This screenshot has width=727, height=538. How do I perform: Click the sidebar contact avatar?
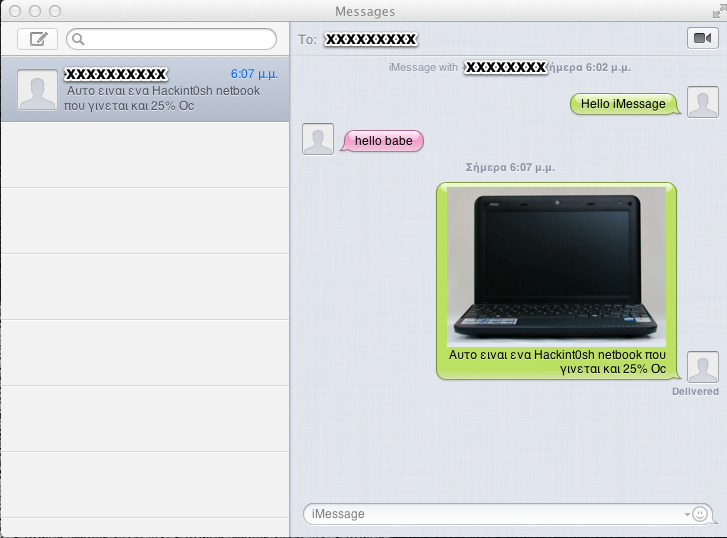pos(38,90)
